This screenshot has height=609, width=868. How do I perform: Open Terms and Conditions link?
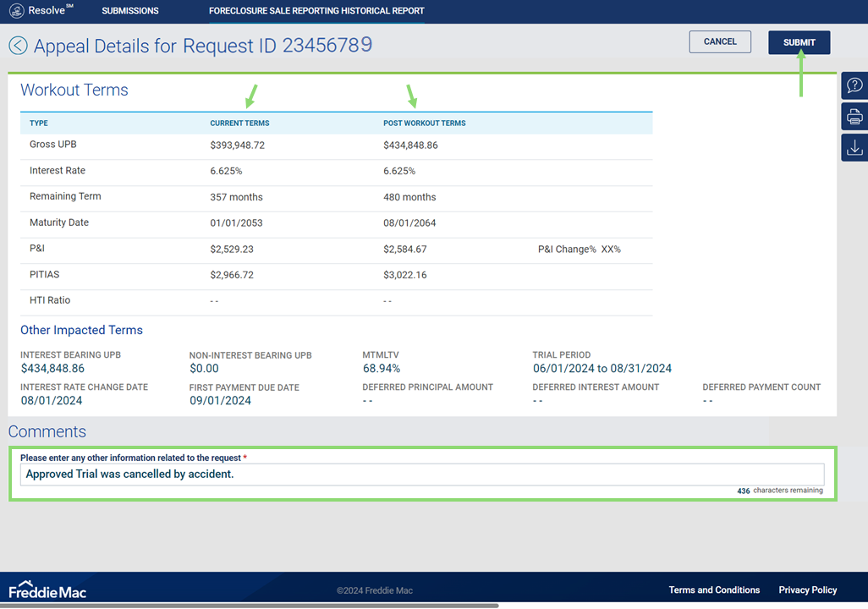tap(714, 590)
